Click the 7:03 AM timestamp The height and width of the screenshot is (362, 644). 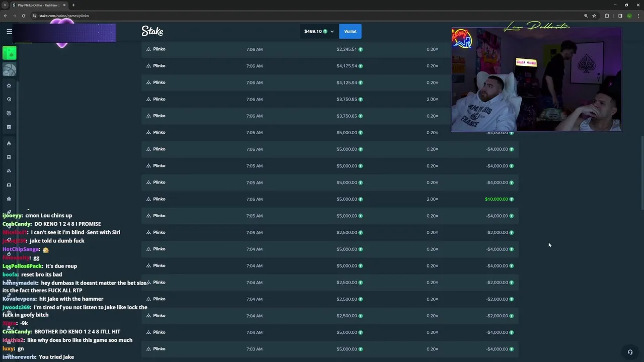pos(254,349)
